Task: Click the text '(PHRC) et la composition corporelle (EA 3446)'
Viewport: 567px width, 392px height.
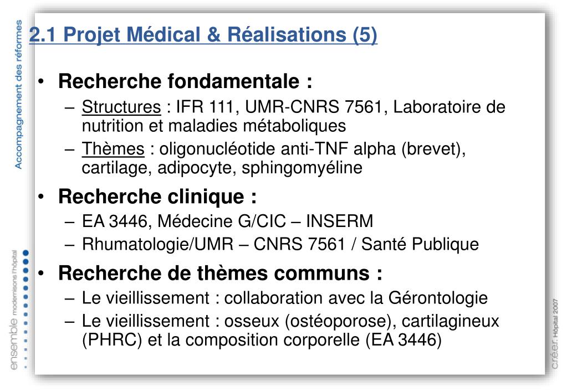Action: [262, 340]
